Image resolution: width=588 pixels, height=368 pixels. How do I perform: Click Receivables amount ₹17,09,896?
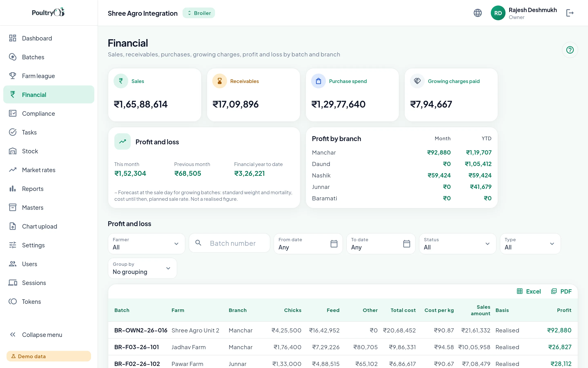235,104
